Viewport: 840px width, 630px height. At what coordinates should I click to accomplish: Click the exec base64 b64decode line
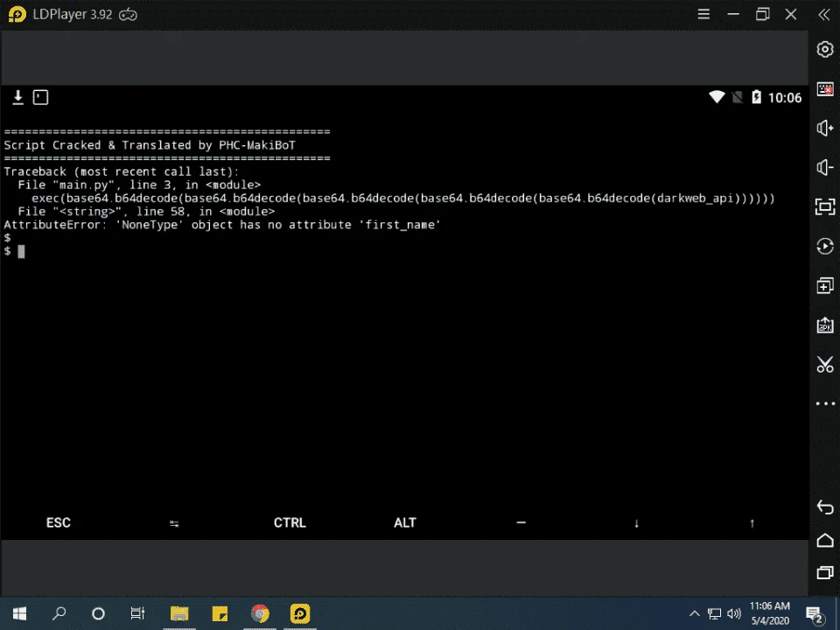[x=402, y=199]
